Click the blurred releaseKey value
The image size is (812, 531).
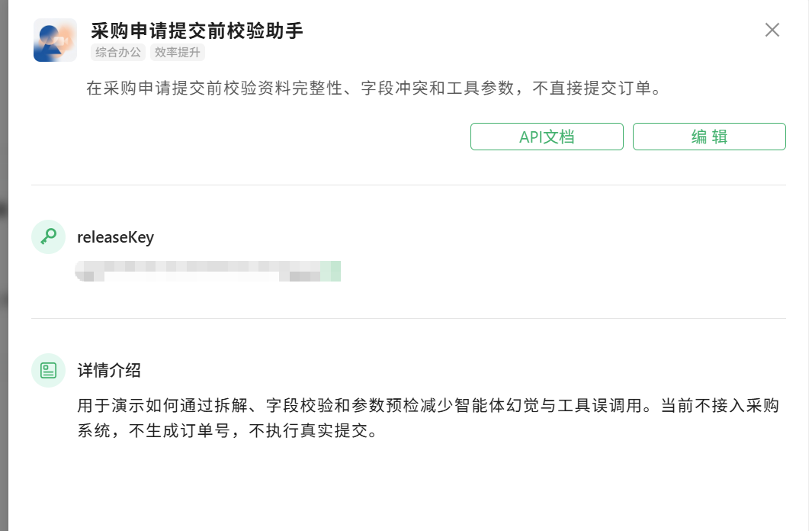(207, 272)
